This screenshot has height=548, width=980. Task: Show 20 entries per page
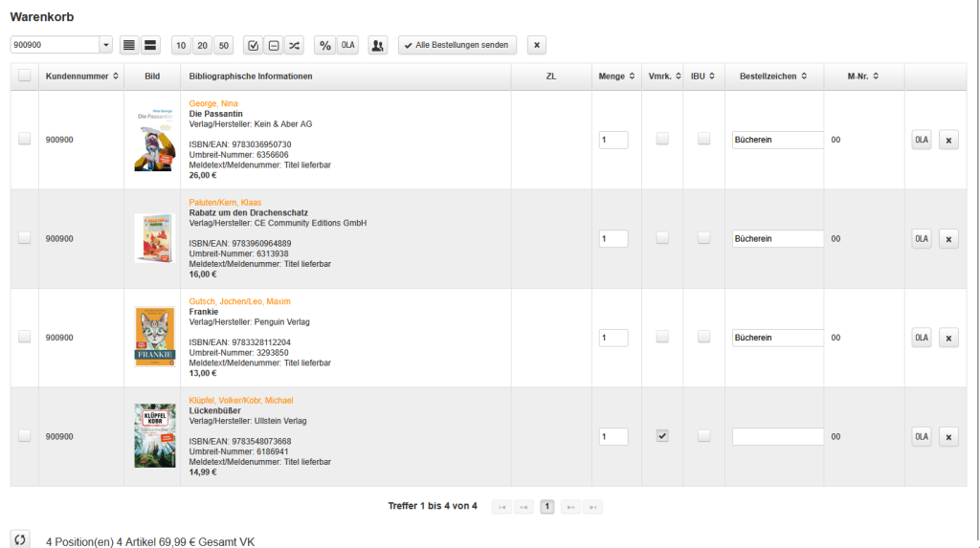point(202,45)
